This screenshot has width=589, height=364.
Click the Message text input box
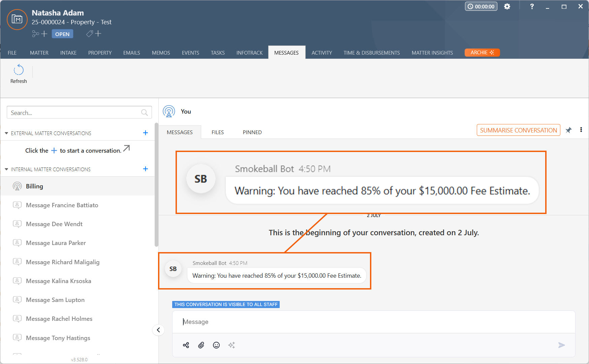pyautogui.click(x=374, y=322)
